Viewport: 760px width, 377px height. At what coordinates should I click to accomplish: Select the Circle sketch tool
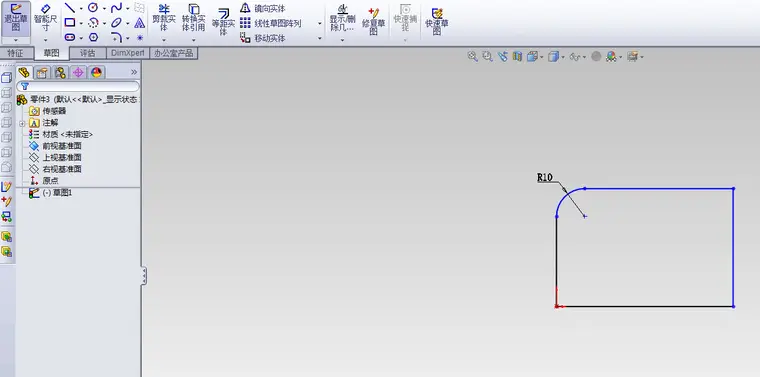[x=93, y=7]
